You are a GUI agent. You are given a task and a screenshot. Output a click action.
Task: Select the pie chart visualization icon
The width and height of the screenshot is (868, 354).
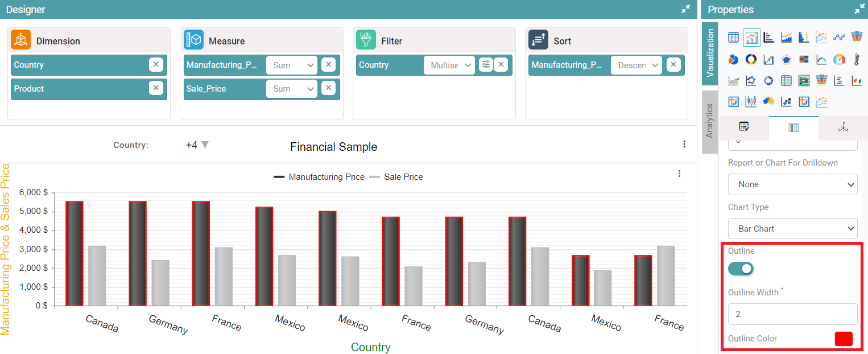click(x=734, y=59)
